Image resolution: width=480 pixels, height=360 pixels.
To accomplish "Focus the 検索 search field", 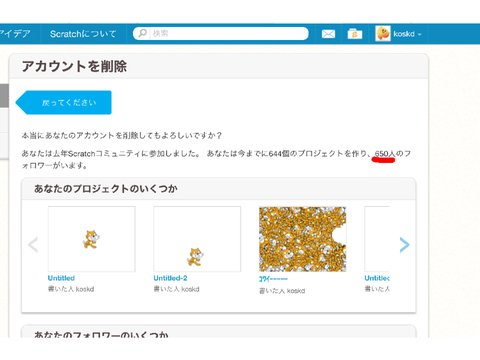I will pos(221,33).
